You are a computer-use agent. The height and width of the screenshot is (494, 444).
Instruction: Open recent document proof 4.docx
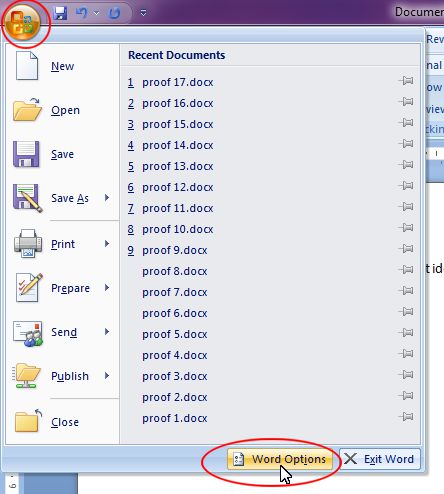(x=175, y=355)
